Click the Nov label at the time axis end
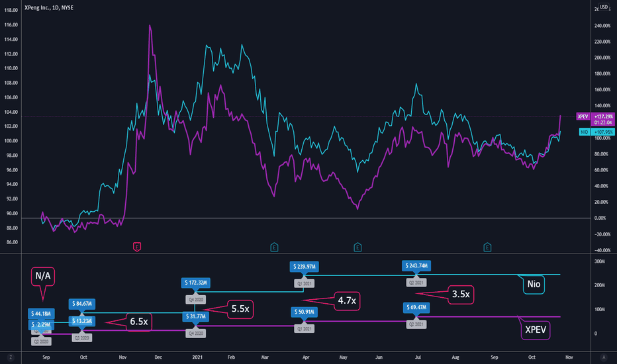The height and width of the screenshot is (364, 617). coord(569,357)
